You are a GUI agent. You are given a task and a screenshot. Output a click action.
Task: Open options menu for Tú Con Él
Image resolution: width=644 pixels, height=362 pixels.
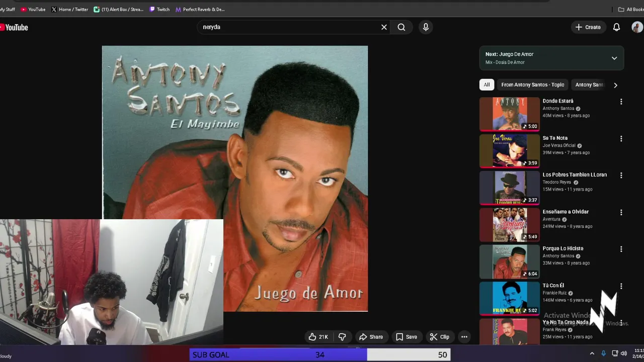[621, 286]
